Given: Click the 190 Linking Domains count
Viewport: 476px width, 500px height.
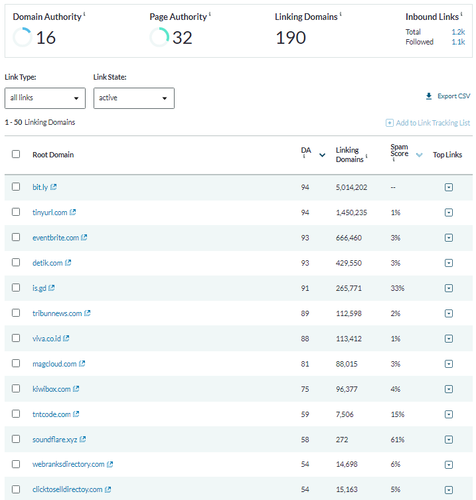Looking at the screenshot, I should [291, 38].
